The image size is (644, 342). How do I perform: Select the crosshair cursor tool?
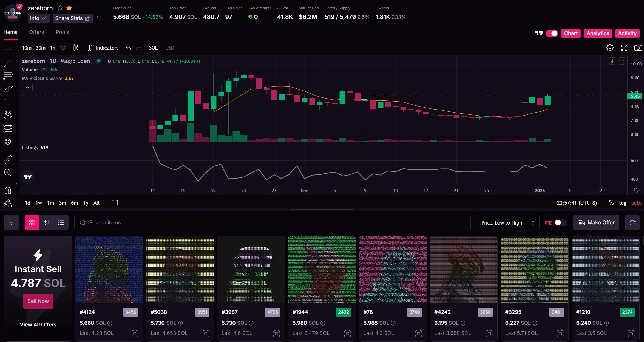tap(8, 49)
